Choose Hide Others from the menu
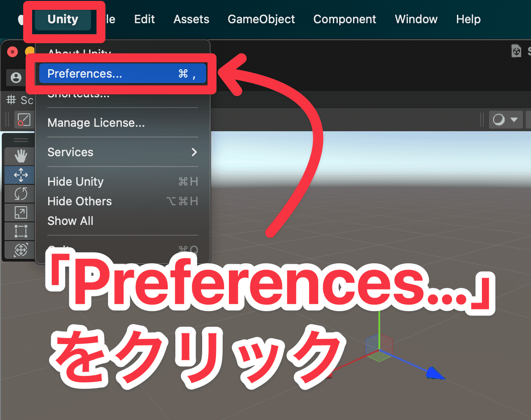 pos(79,201)
